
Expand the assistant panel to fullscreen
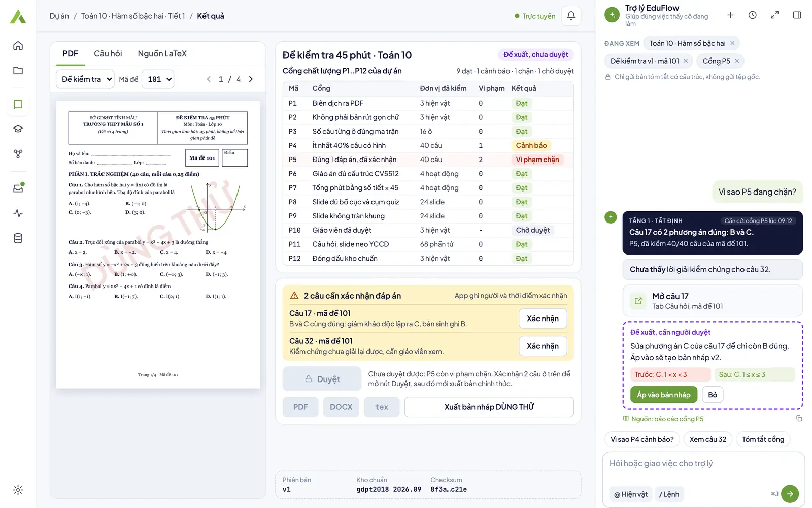pos(774,15)
